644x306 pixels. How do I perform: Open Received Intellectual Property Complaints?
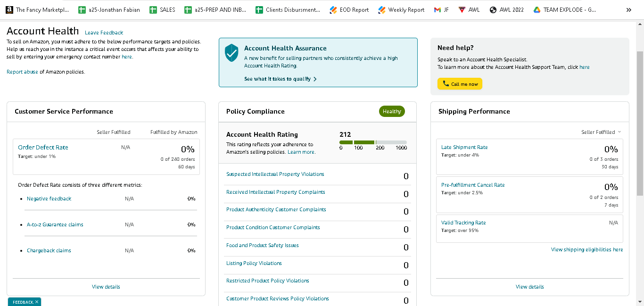[276, 192]
